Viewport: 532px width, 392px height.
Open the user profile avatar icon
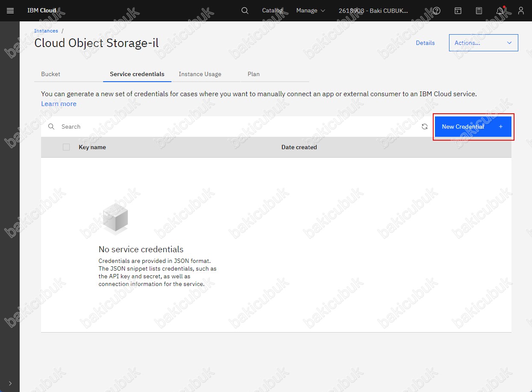click(521, 11)
